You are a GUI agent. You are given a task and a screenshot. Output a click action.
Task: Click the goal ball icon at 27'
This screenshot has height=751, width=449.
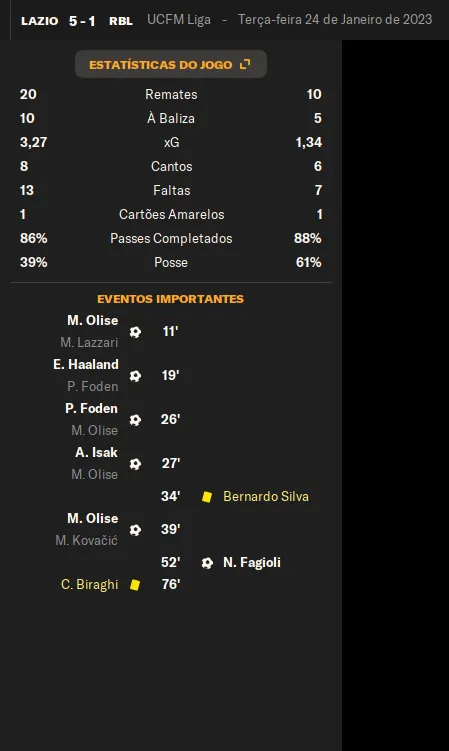tap(136, 464)
